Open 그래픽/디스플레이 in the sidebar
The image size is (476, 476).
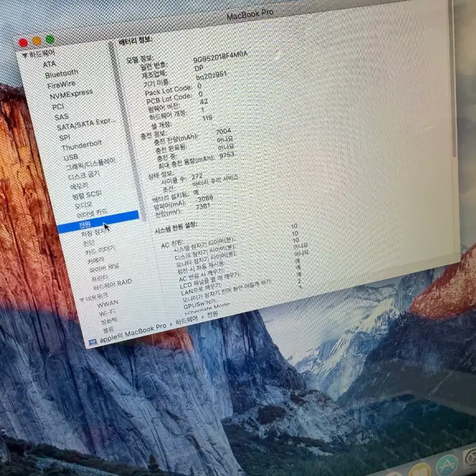(91, 164)
